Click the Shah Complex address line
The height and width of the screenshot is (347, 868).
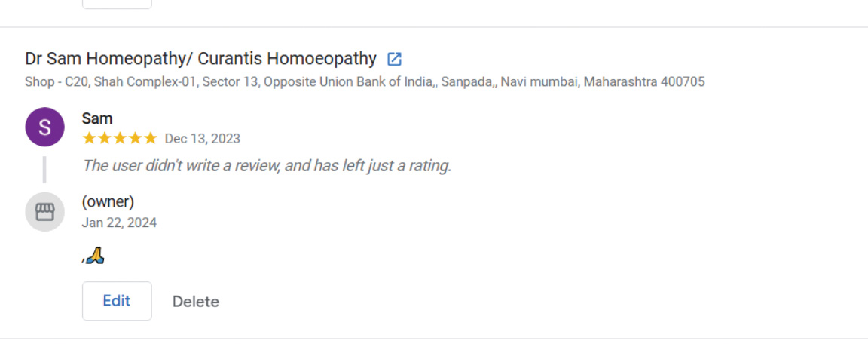365,81
